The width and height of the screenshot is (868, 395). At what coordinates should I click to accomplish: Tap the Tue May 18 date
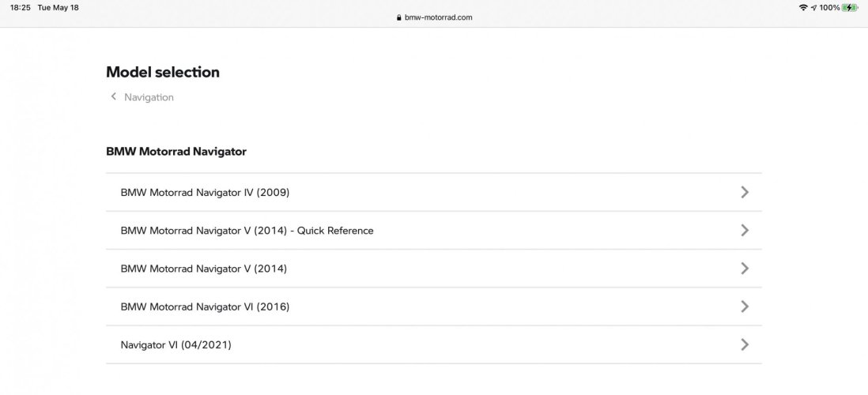pos(58,8)
